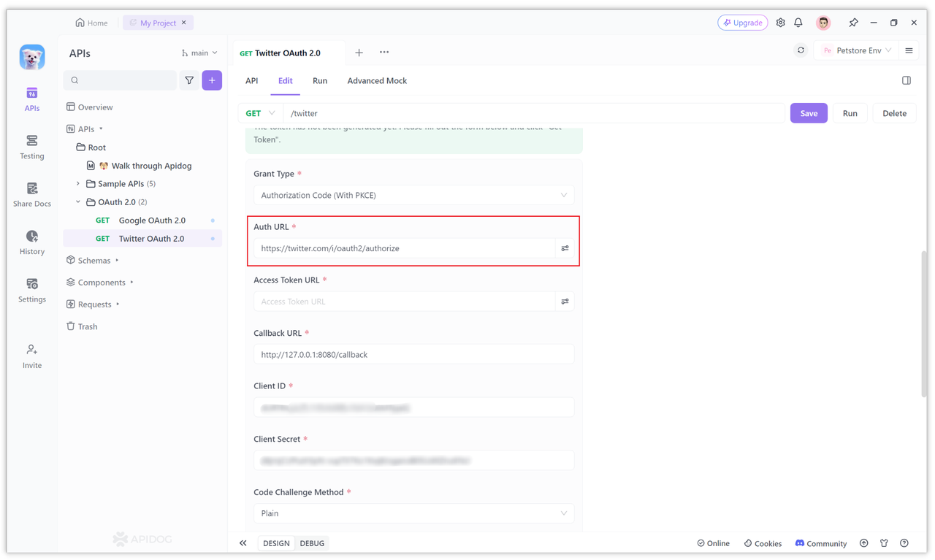The height and width of the screenshot is (560, 935).
Task: Click the filter icon beside search
Action: [189, 80]
